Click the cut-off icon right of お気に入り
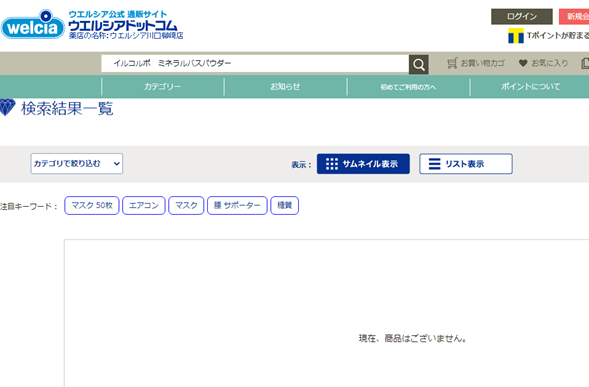589x387 pixels. click(585, 63)
